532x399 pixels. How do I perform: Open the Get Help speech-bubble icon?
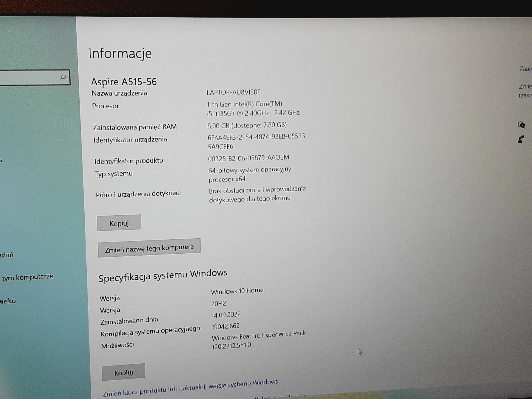(521, 125)
